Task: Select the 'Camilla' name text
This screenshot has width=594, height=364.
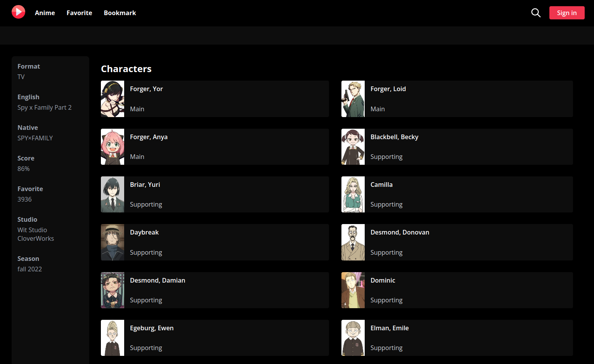Action: tap(381, 185)
